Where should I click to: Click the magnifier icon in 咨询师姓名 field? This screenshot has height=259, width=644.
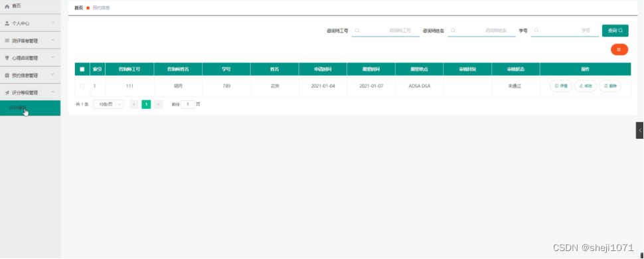coord(453,31)
